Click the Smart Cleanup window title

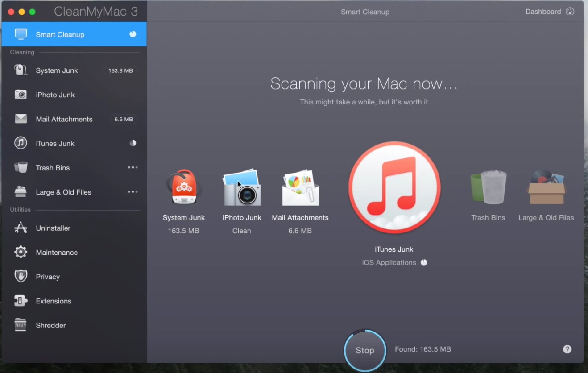coord(365,12)
